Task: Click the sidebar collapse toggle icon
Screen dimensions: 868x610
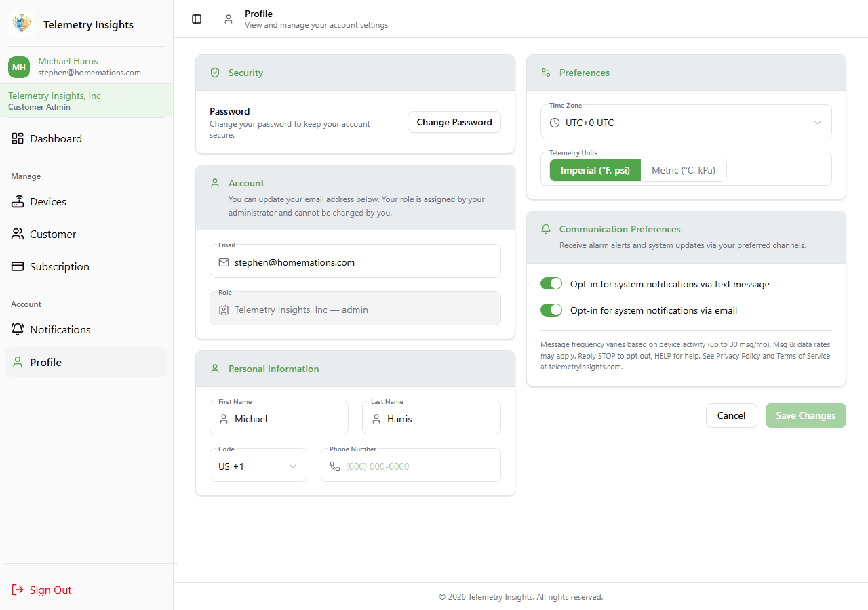Action: [x=197, y=19]
